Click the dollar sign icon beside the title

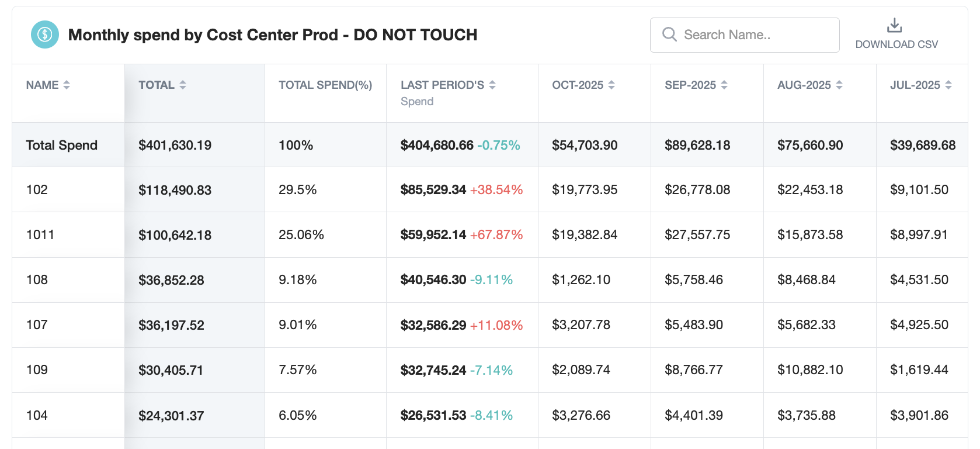click(x=45, y=34)
